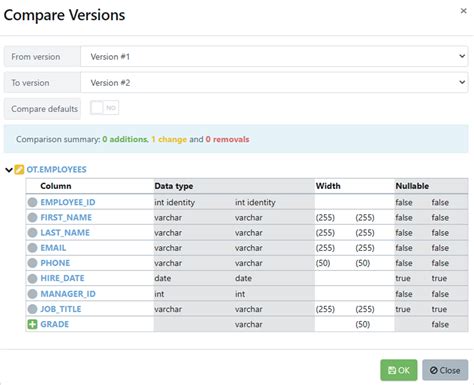
Task: Click the first '(255)' width in JOB_TITLE row
Action: point(325,309)
